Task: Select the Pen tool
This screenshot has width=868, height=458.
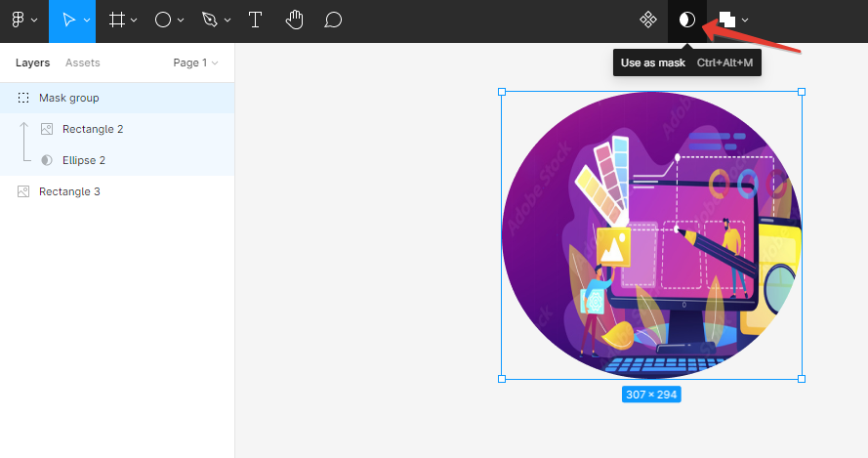Action: click(x=210, y=20)
